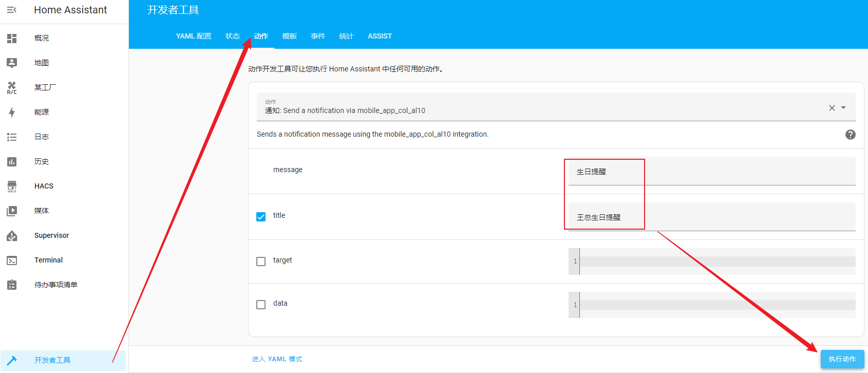Switch to the 动作 tab
Image resolution: width=868 pixels, height=373 pixels.
coord(261,36)
